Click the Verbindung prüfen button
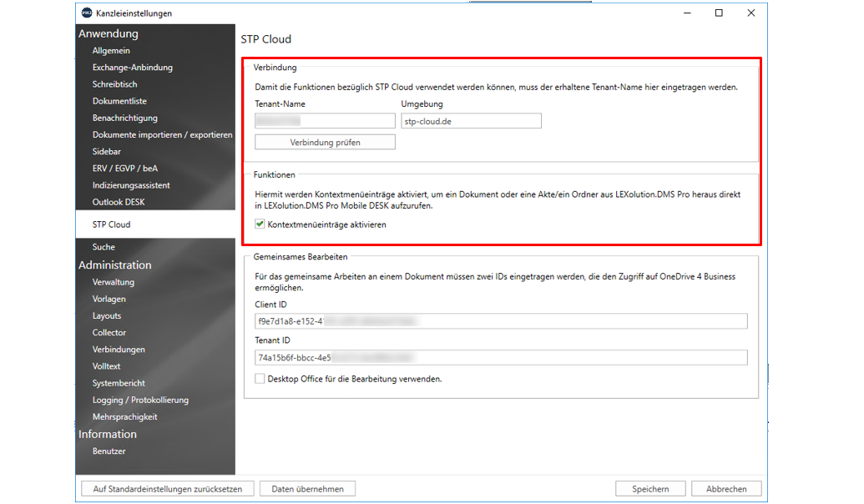 [x=325, y=142]
